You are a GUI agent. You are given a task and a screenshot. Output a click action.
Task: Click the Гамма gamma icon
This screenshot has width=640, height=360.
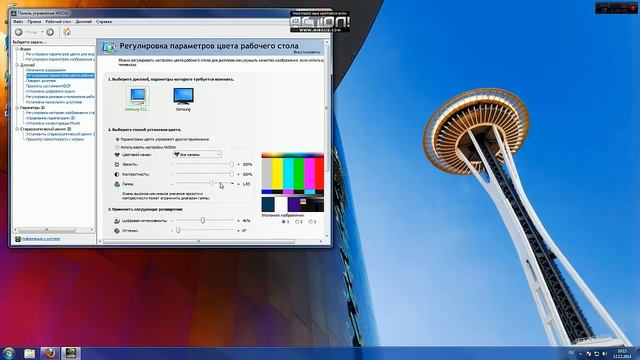click(x=117, y=184)
